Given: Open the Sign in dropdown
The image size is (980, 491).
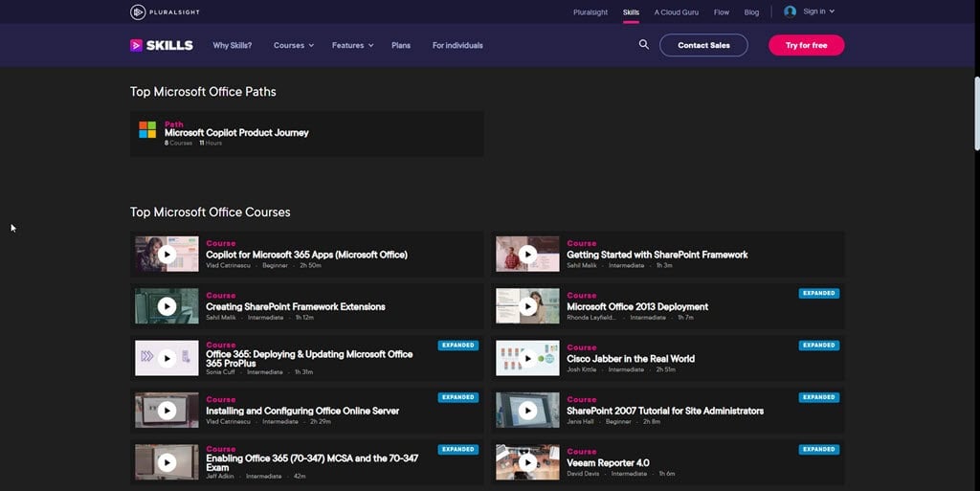Looking at the screenshot, I should (x=819, y=11).
